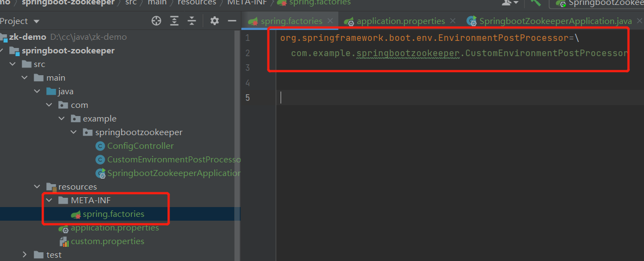Screen dimensions: 644x261
Task: Collapse the main folder
Action: 26,78
